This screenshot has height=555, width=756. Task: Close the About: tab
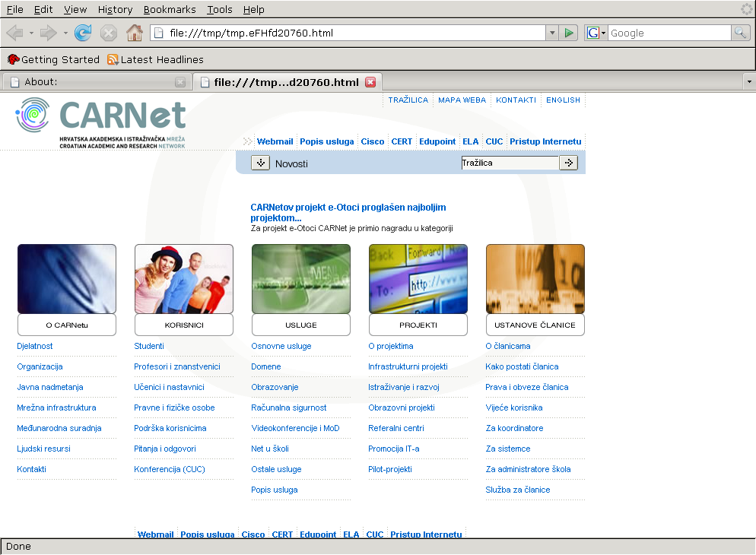tap(180, 82)
